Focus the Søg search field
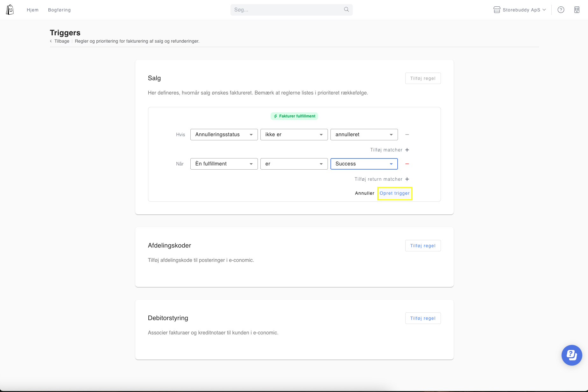The height and width of the screenshot is (392, 588). (287, 10)
